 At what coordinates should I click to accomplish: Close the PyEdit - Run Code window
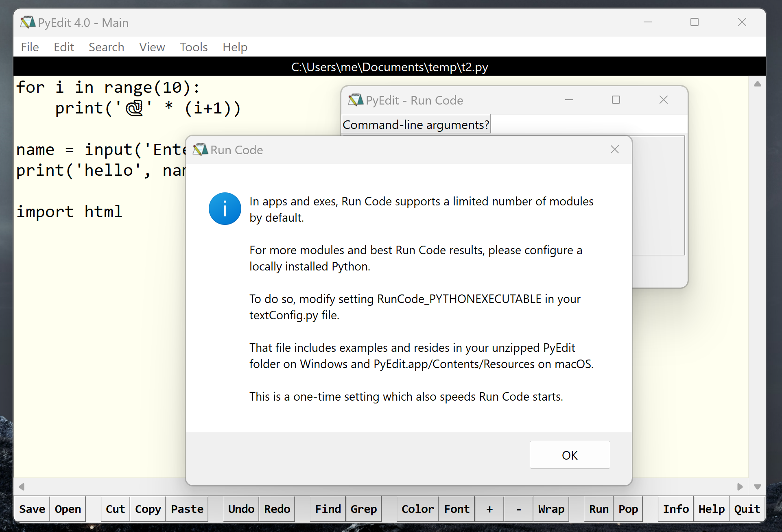(x=664, y=100)
